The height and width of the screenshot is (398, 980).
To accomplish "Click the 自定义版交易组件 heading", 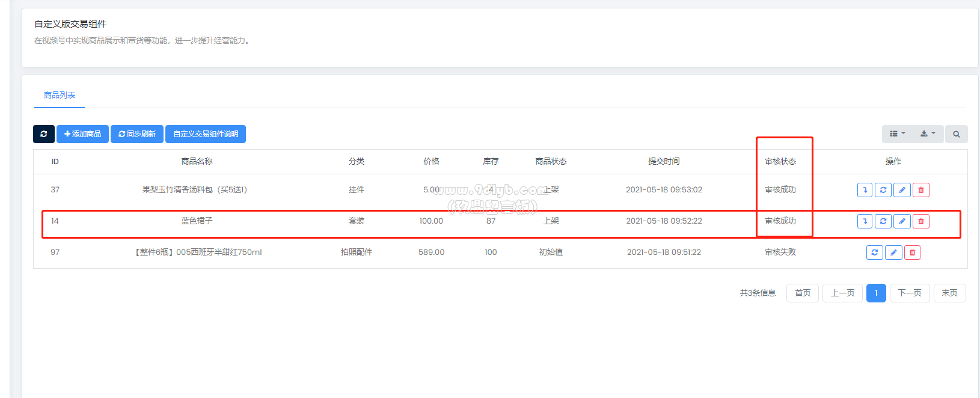I will (70, 24).
